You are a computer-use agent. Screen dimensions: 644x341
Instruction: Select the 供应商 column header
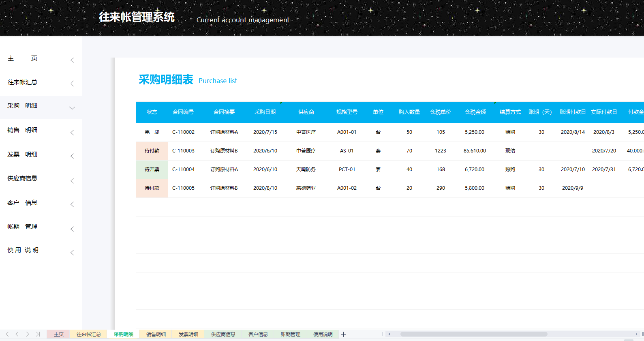tap(306, 112)
